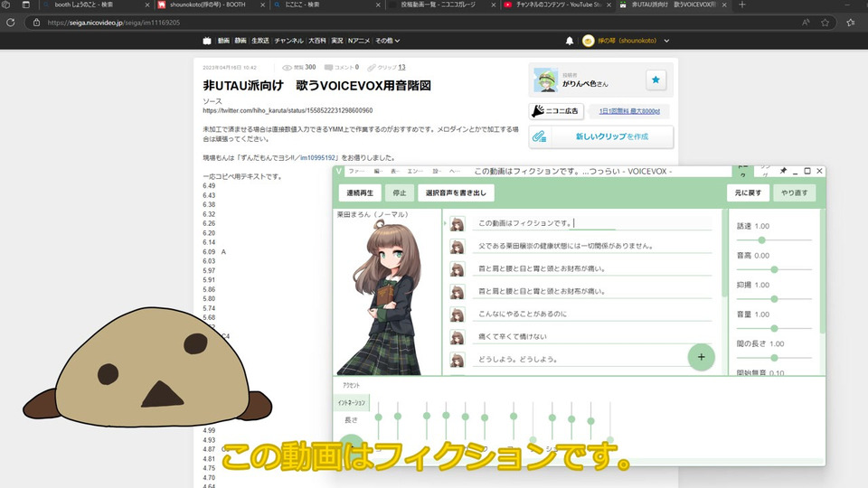
Task: Open the 1日1回無料 最大8000pt link
Action: pos(629,111)
